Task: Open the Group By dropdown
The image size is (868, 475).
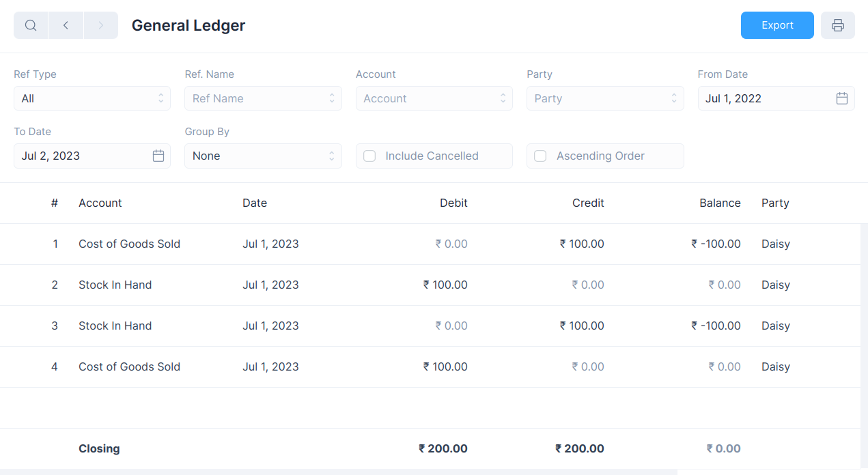Action: [263, 156]
